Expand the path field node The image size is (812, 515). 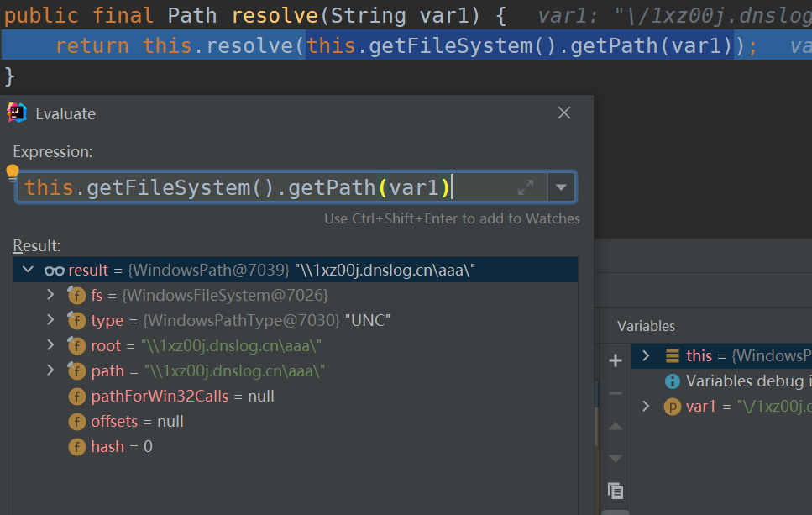pos(50,370)
